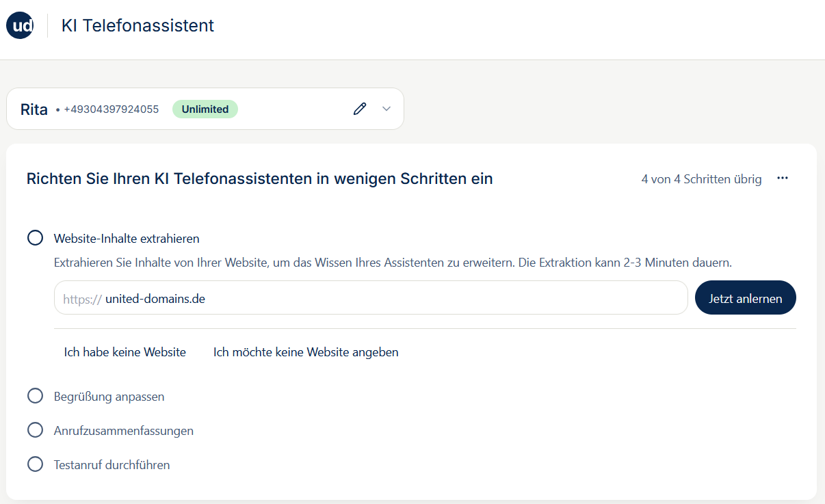This screenshot has width=825, height=504.
Task: Click the KI Telefonassistent page title
Action: (137, 26)
